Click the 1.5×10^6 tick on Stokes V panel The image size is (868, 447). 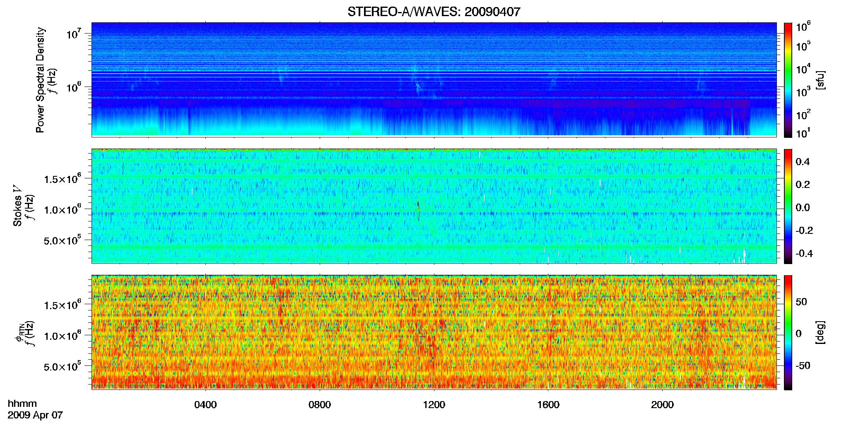(x=63, y=178)
